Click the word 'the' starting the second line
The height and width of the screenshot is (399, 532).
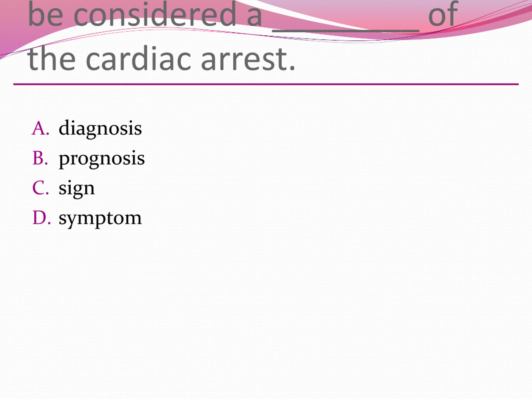pos(52,58)
